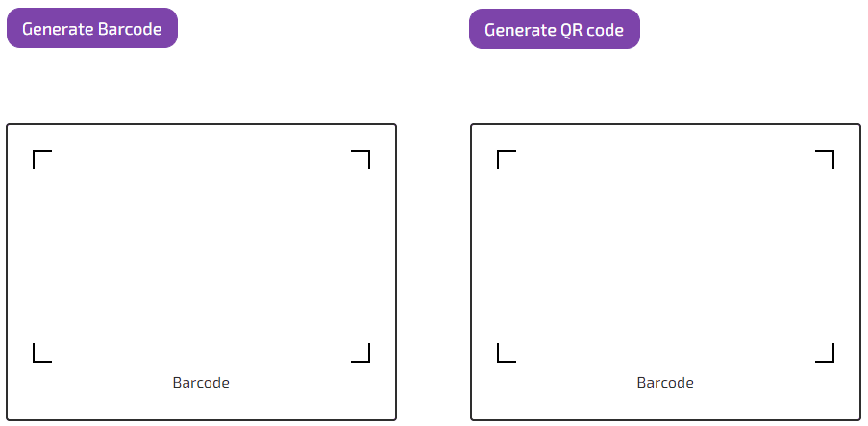868x426 pixels.
Task: Click the center of the left empty preview area
Action: coord(201,256)
